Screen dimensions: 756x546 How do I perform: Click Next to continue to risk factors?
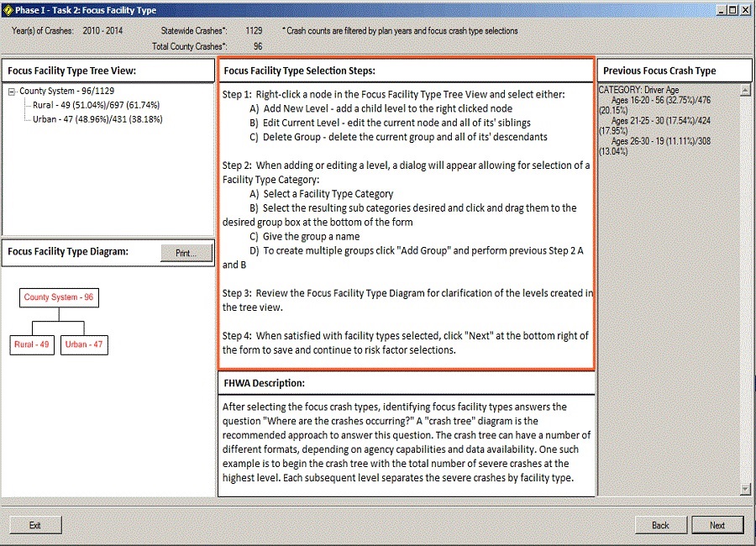[x=717, y=525]
